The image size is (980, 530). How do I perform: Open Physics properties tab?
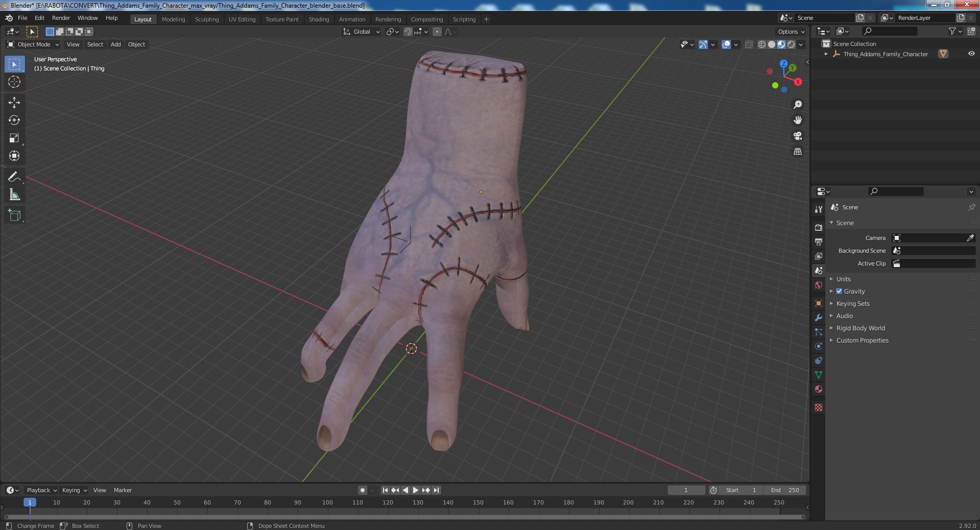(819, 346)
